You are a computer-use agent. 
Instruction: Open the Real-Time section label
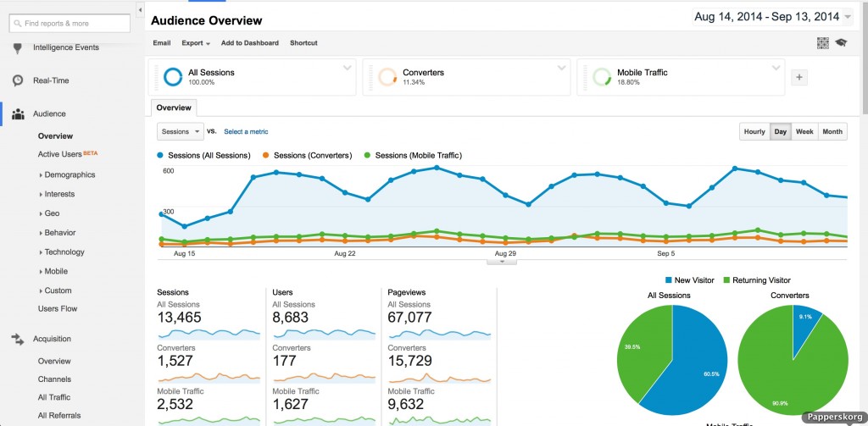(51, 80)
